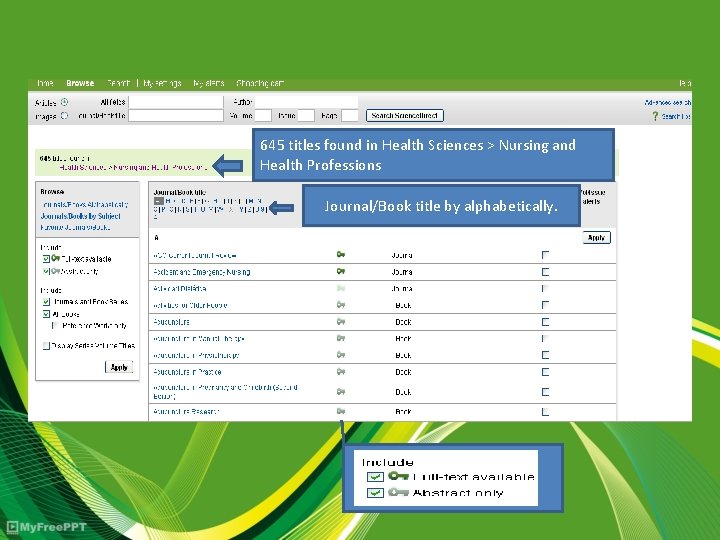Open Acupuncture Research book title

click(186, 411)
